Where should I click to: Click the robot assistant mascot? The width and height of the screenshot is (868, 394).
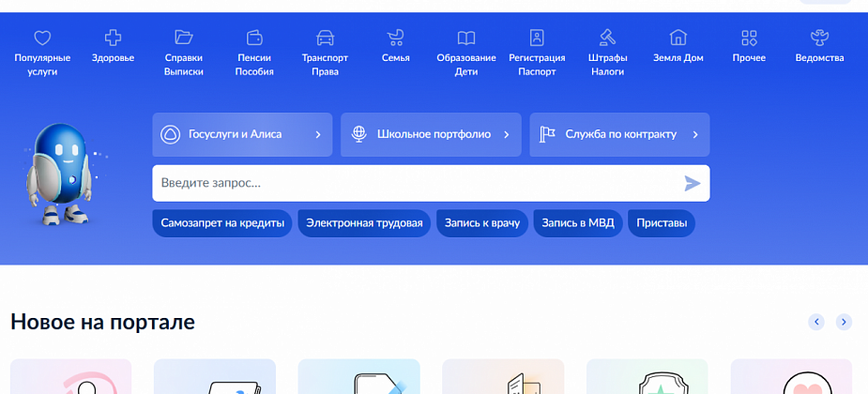59,174
